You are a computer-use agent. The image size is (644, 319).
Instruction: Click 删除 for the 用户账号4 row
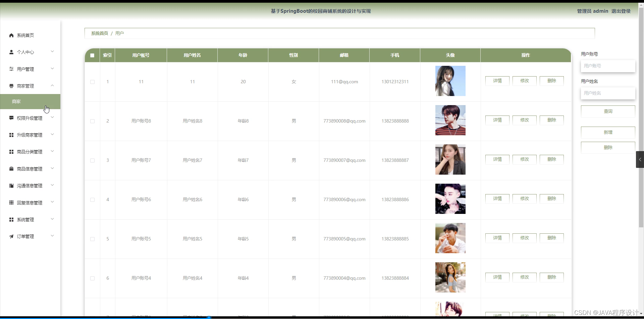click(552, 277)
